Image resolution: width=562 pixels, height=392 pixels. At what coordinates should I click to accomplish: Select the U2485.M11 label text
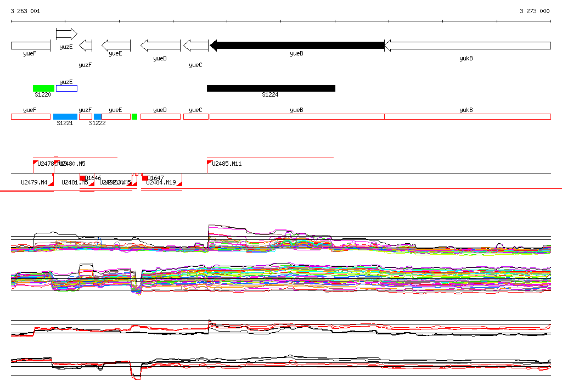click(227, 164)
